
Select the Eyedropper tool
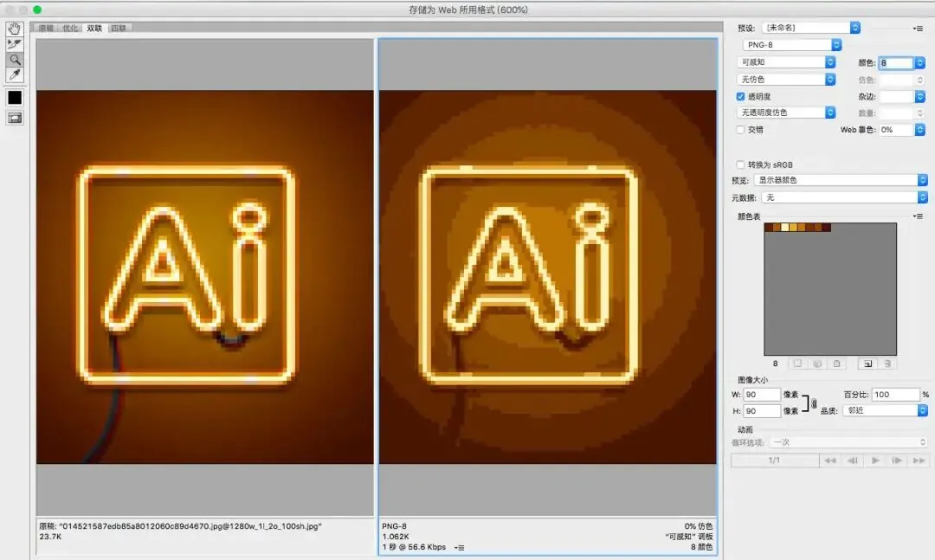coord(15,75)
